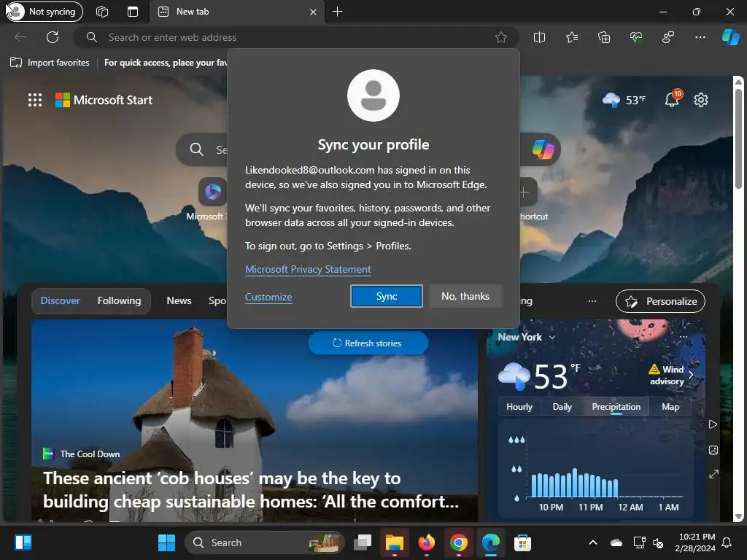Open the profile sharing icon in toolbar
The width and height of the screenshot is (747, 560).
tap(668, 37)
